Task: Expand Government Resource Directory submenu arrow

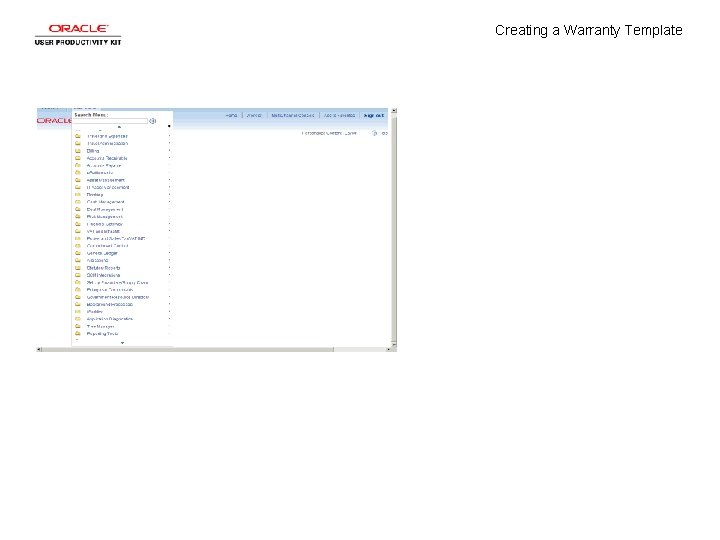Action: pyautogui.click(x=169, y=297)
